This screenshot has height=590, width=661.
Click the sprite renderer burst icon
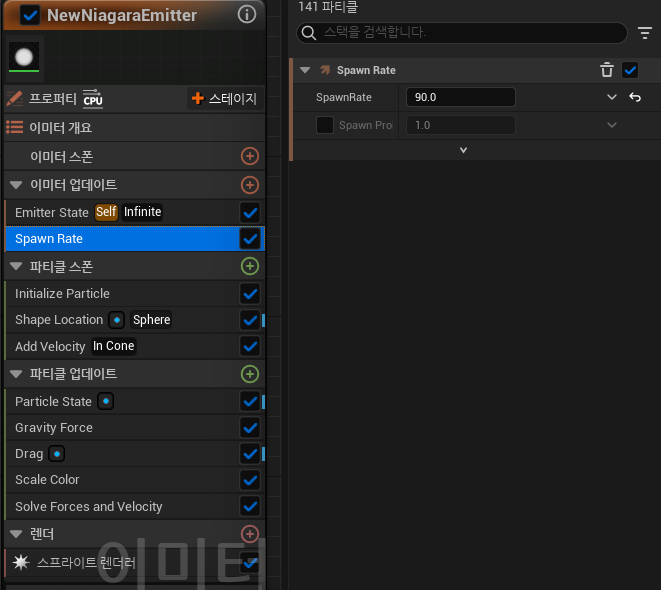pyautogui.click(x=21, y=563)
